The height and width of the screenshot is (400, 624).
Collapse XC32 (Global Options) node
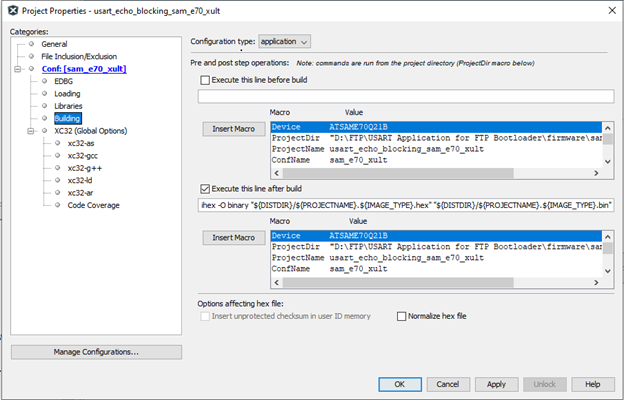pyautogui.click(x=31, y=131)
